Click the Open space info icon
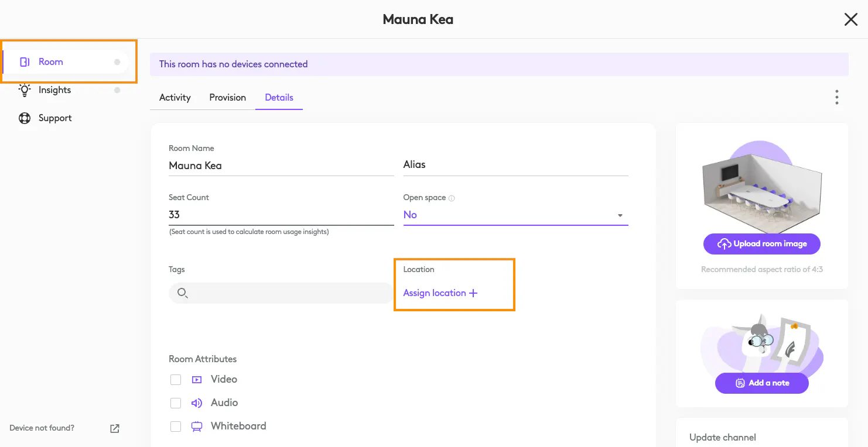Viewport: 868px width, 447px height. tap(452, 198)
